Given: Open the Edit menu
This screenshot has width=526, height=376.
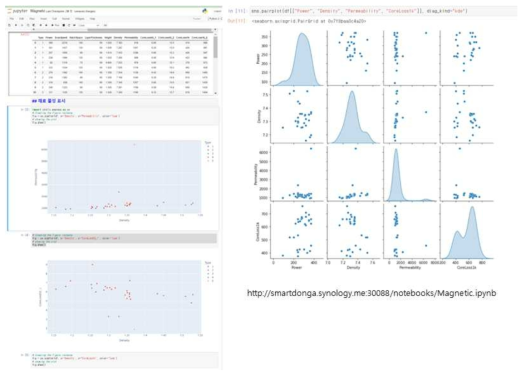Looking at the screenshot, I should [x=21, y=19].
